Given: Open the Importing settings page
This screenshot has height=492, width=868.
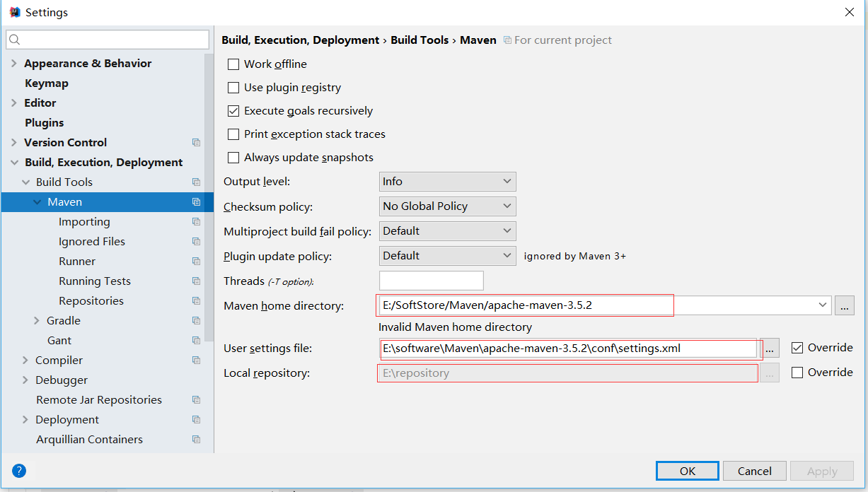Looking at the screenshot, I should [x=84, y=222].
